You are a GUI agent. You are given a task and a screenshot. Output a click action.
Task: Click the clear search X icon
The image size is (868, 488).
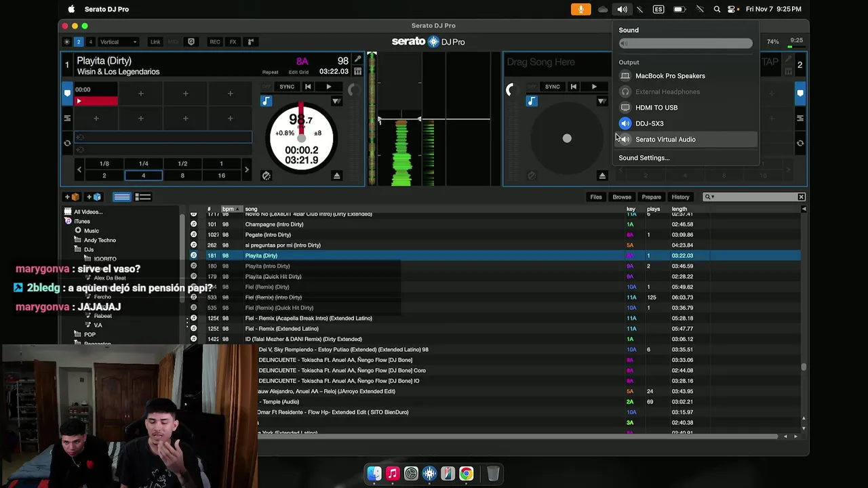(801, 197)
